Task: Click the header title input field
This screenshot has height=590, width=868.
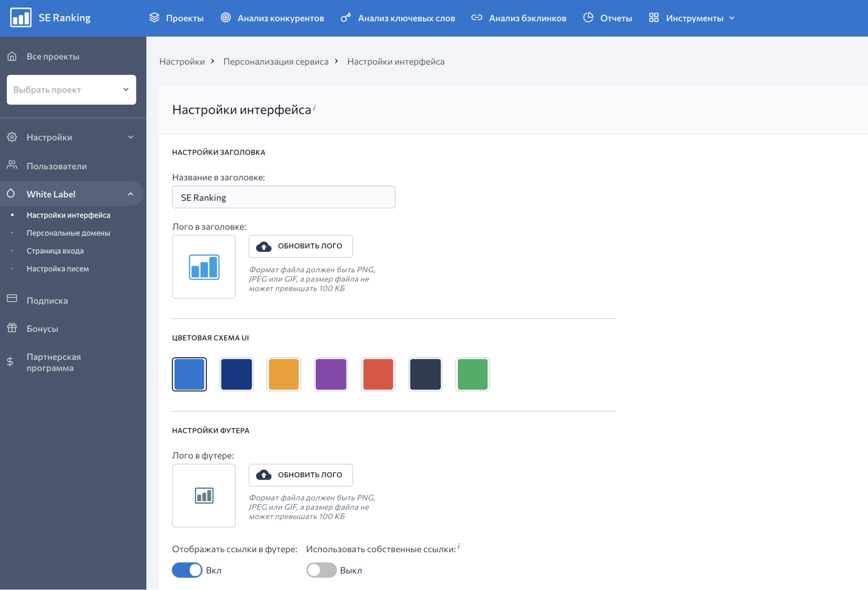Action: point(284,198)
